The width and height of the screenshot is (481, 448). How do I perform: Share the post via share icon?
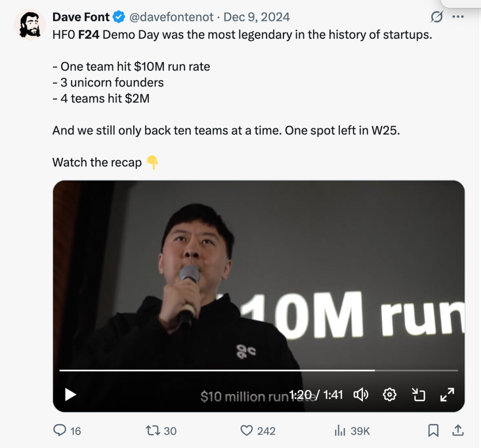tap(457, 431)
